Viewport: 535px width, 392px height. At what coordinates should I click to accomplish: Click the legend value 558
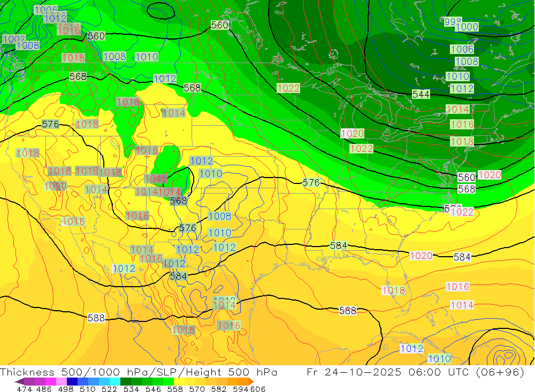[x=175, y=389]
